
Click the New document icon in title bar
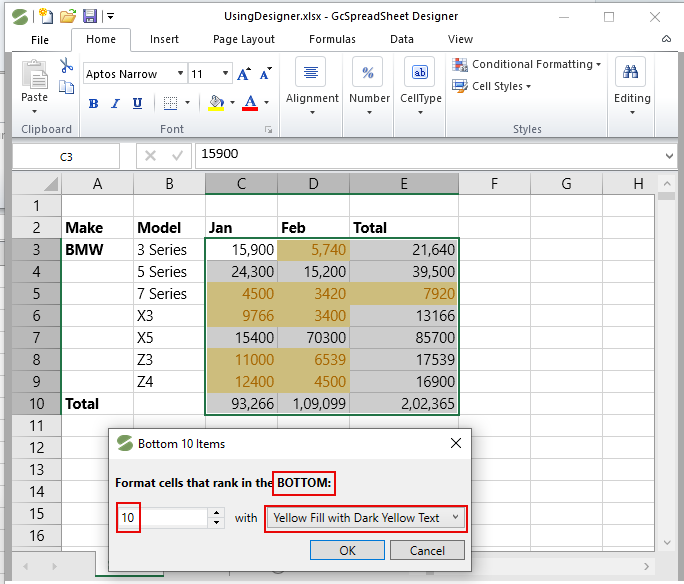(x=45, y=16)
